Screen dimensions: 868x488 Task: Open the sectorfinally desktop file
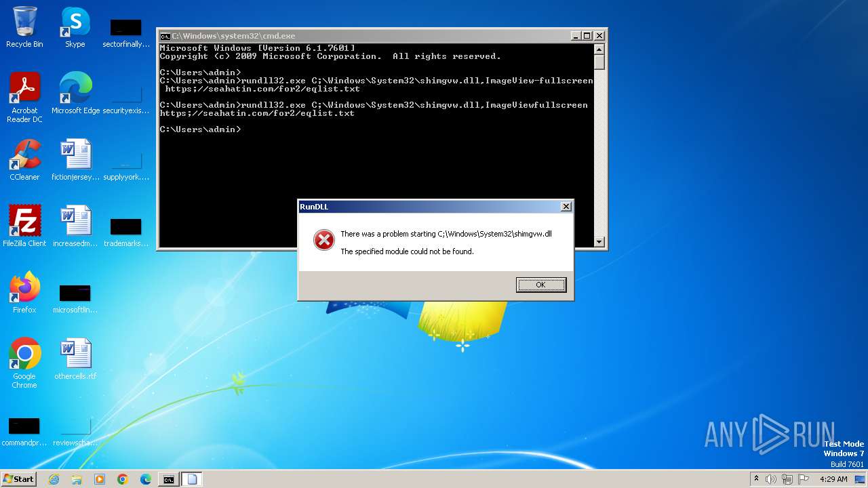(x=126, y=33)
